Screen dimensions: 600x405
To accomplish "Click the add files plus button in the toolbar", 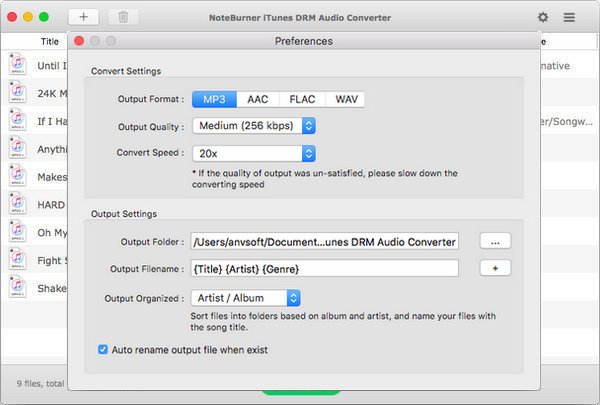I will coord(83,17).
